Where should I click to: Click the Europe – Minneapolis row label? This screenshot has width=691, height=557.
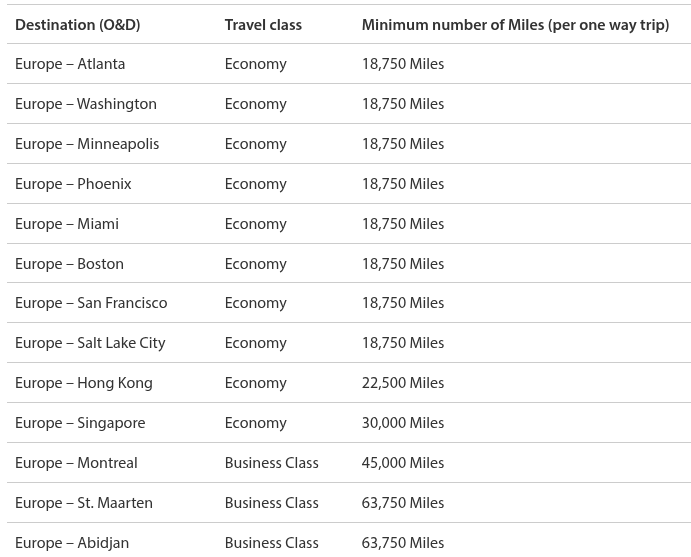87,144
